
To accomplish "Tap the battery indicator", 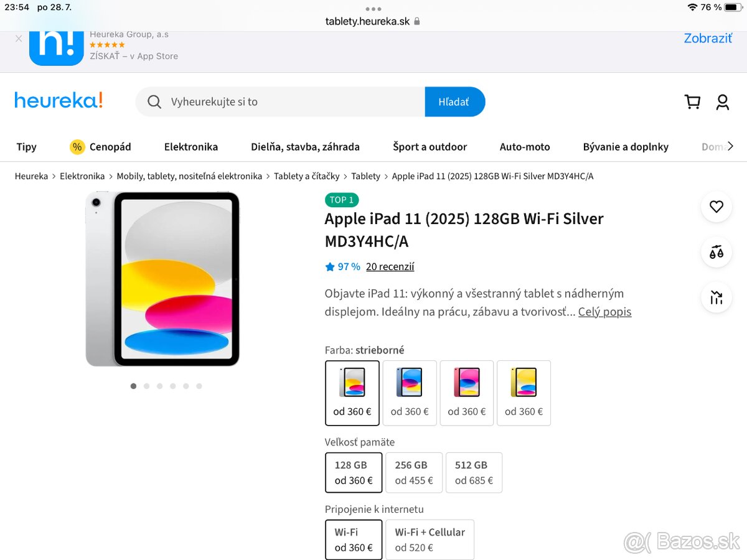I will click(x=733, y=7).
